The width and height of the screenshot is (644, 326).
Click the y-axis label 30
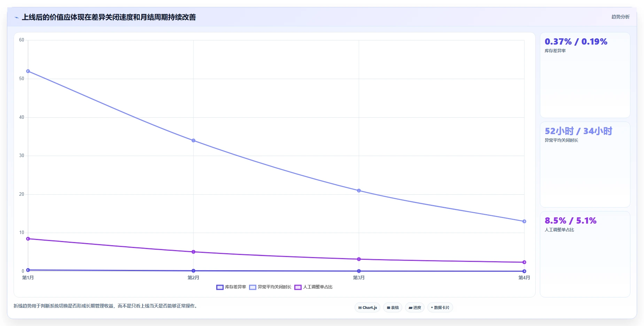[x=22, y=156]
